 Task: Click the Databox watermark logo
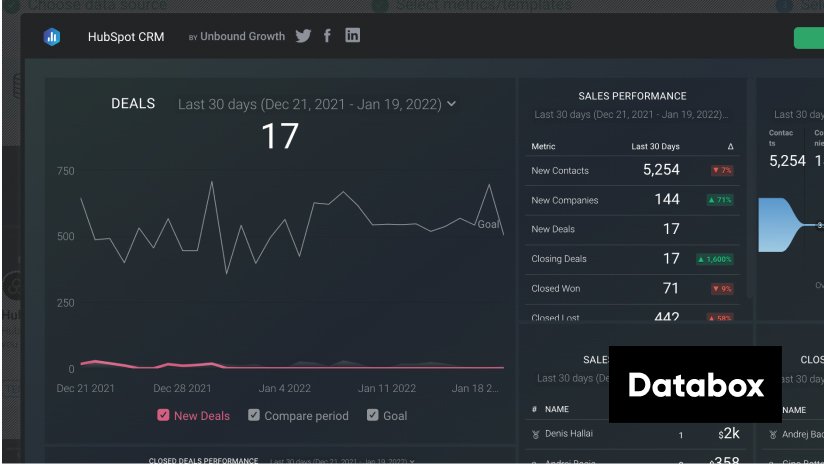[x=695, y=385]
